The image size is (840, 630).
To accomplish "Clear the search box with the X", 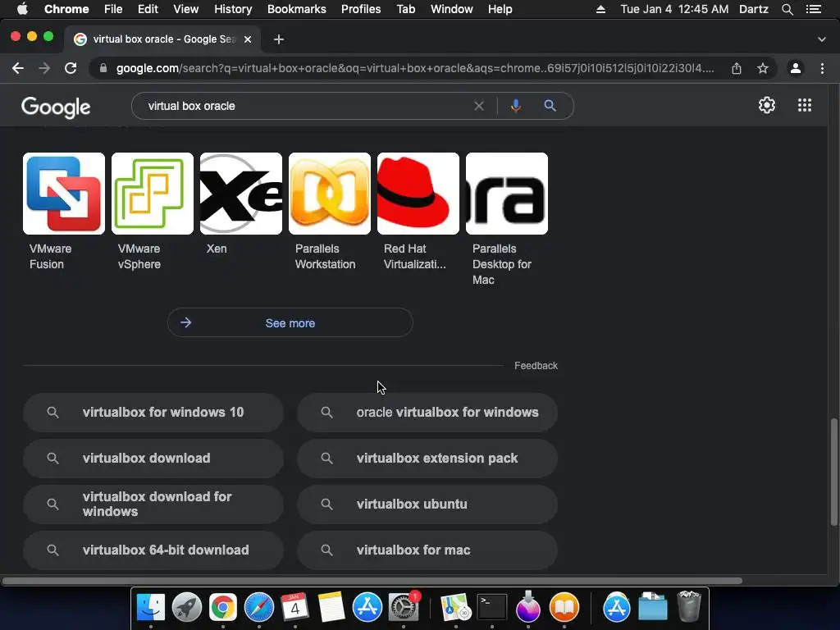I will [x=479, y=106].
